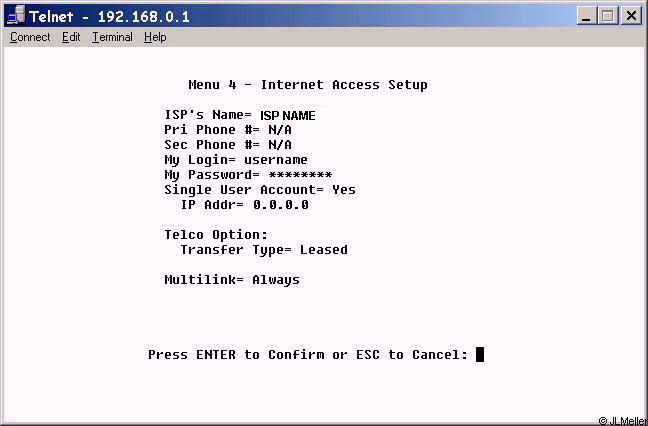Select the Sec Phone # value N/A

point(280,145)
